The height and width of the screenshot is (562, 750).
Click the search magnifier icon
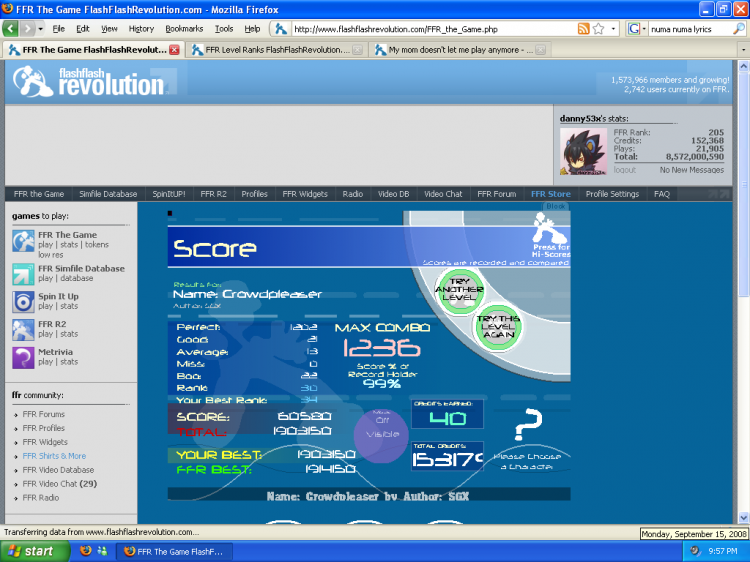[x=739, y=29]
